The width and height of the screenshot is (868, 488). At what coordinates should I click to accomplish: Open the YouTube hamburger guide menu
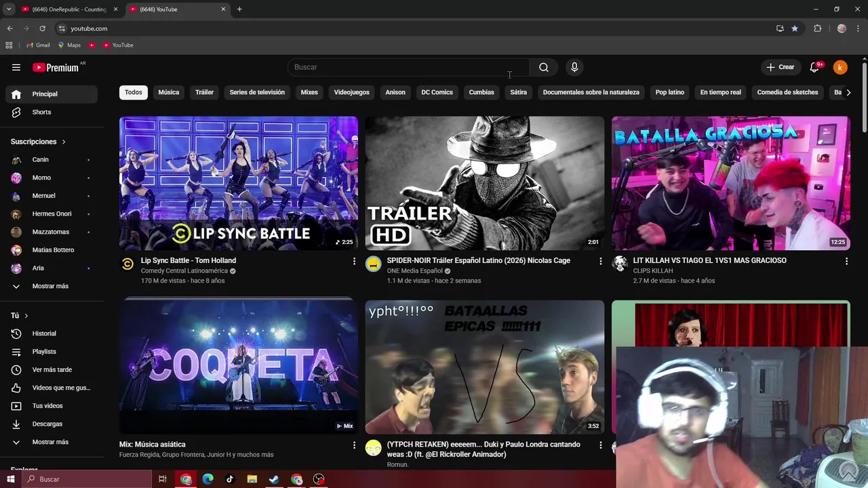click(x=16, y=67)
